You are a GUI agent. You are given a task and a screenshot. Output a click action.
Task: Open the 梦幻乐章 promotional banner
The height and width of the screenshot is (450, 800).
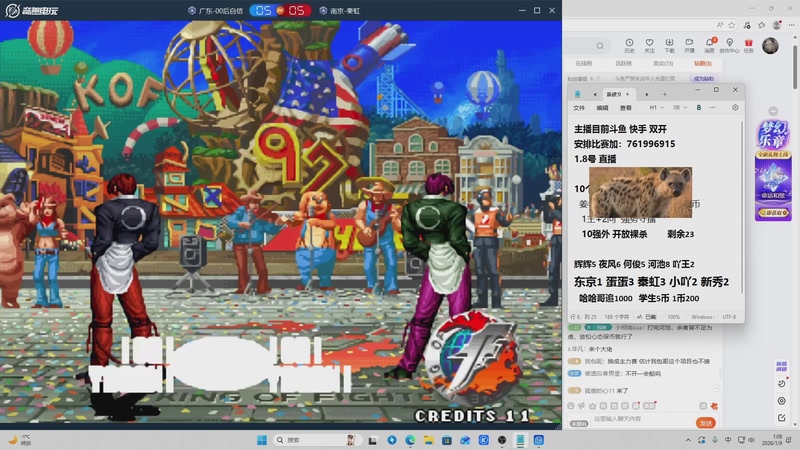(x=773, y=170)
